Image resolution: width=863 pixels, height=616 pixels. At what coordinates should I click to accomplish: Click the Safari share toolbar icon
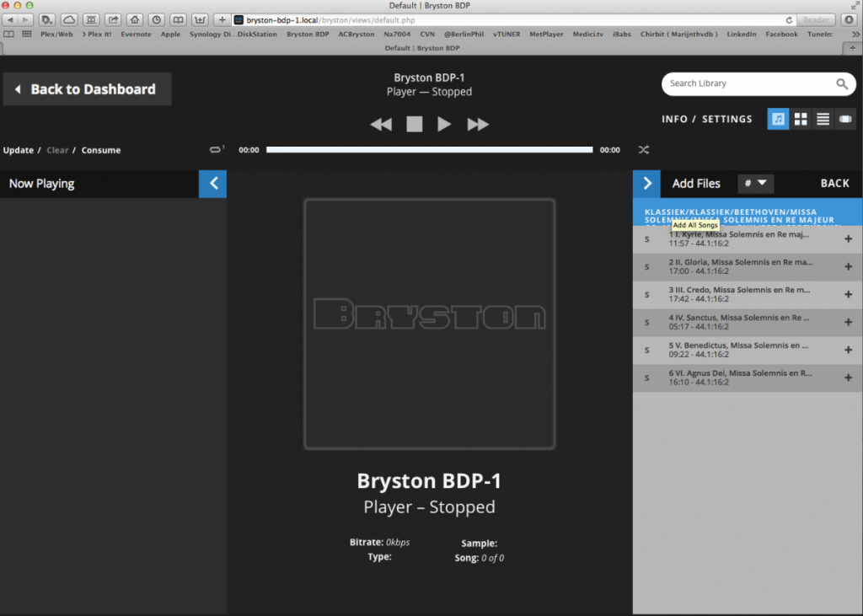(x=113, y=20)
